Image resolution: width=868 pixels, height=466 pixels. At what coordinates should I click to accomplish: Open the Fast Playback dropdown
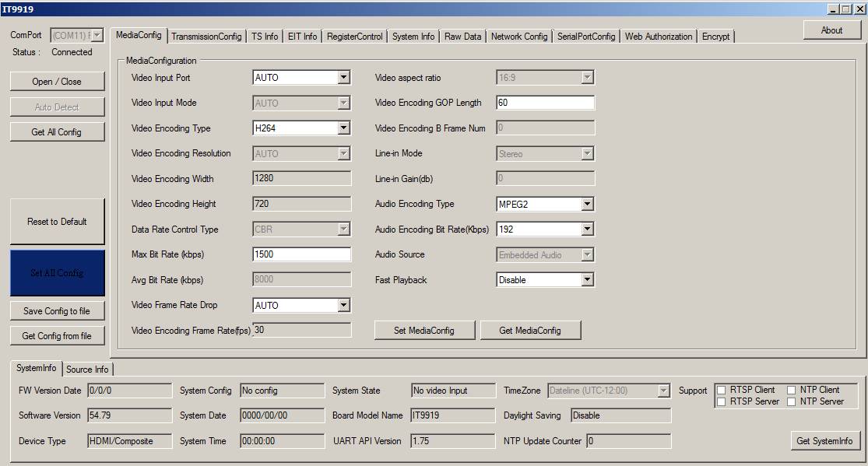point(587,280)
